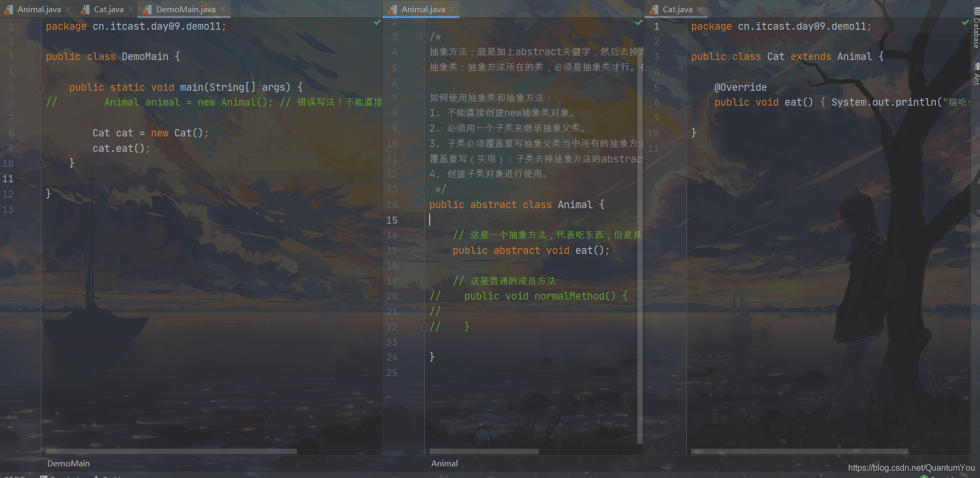This screenshot has width=980, height=478.
Task: Click closing brace on Animal.java line 24
Action: coord(432,357)
